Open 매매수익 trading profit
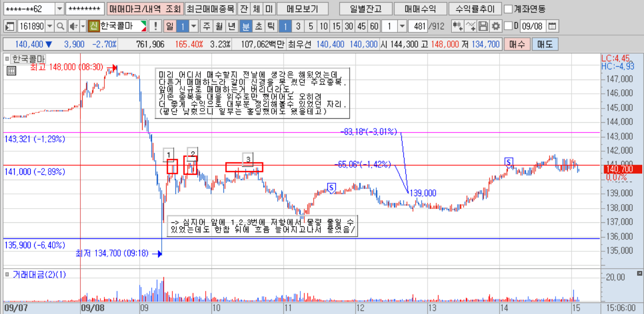Screen dimensions: 644x314 [x=420, y=8]
